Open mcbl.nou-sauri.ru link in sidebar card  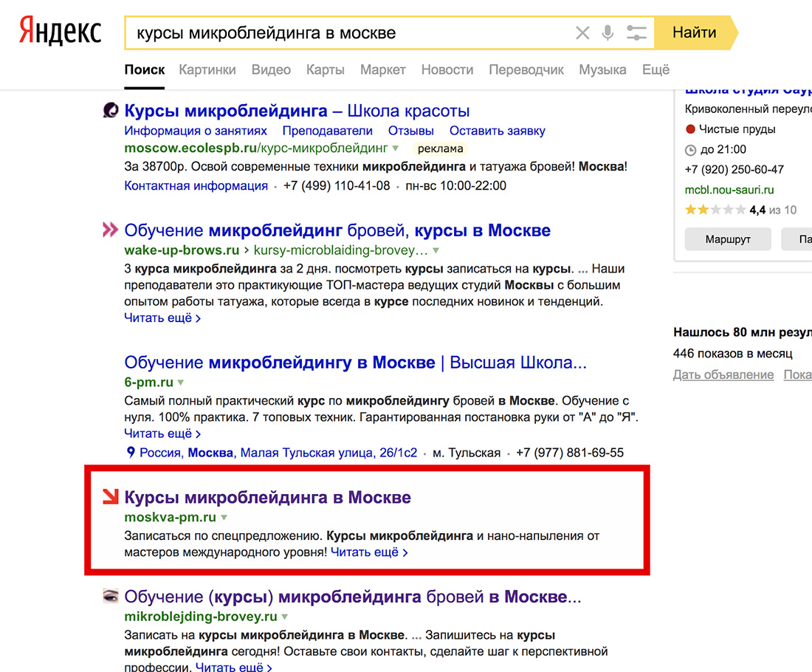pyautogui.click(x=729, y=190)
